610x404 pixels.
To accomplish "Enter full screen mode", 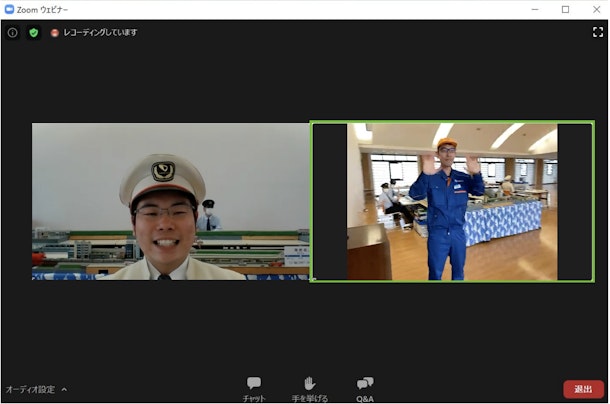I will tap(597, 32).
